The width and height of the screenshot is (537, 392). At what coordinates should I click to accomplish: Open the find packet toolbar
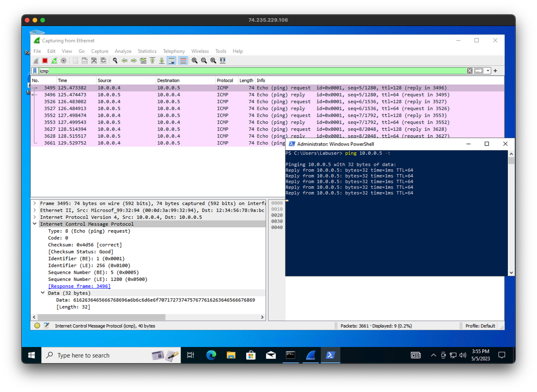(x=115, y=60)
